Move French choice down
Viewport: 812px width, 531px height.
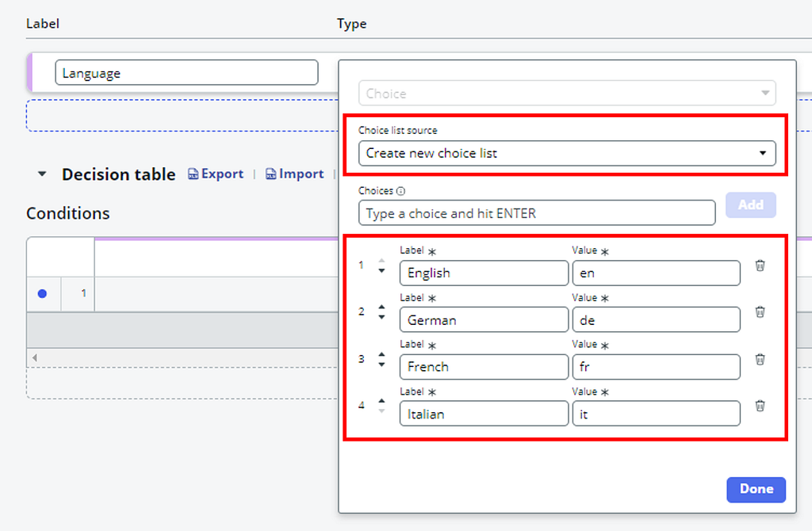pyautogui.click(x=381, y=365)
